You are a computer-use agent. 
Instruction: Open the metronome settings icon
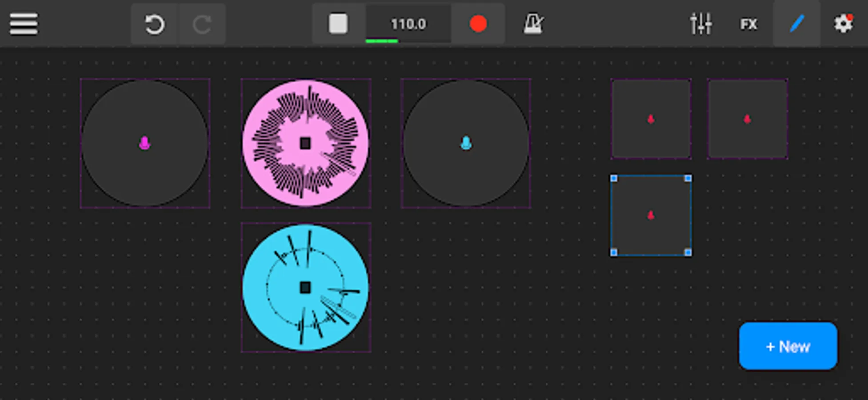[x=533, y=24]
